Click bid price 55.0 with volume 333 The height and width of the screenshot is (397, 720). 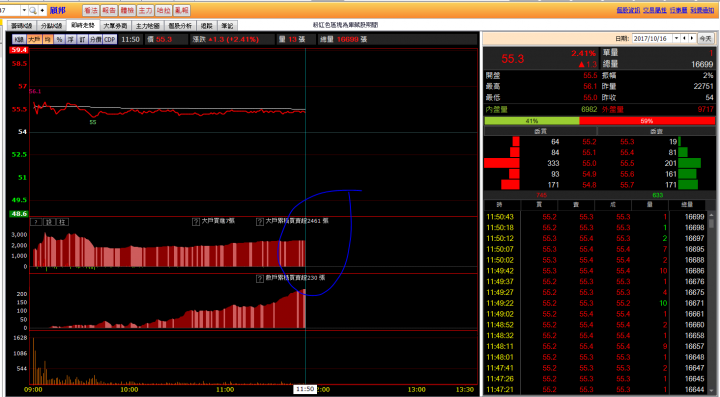[x=589, y=163]
